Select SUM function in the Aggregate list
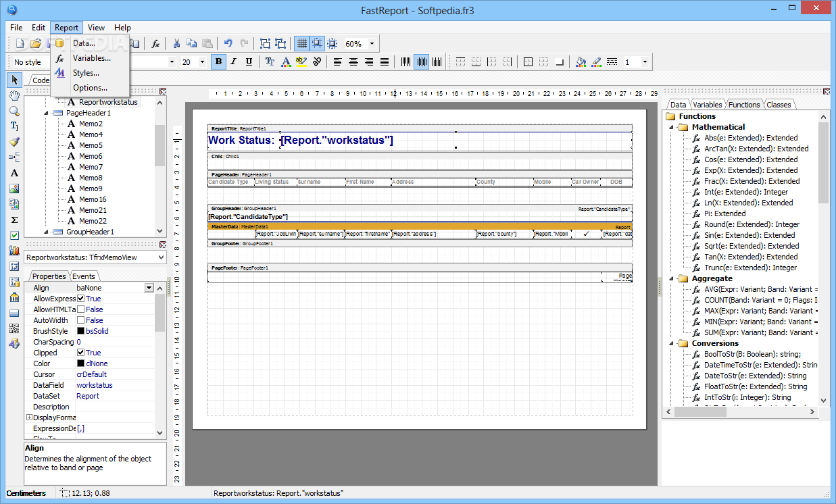This screenshot has height=504, width=836. [x=760, y=332]
